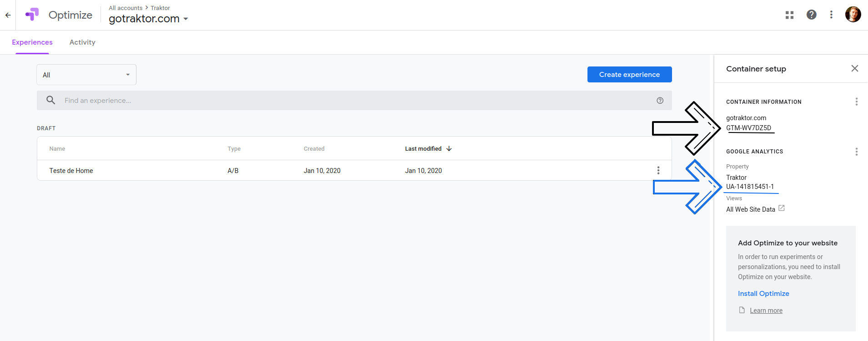Switch to the Experiences tab
Screen dimensions: 868x341
click(32, 42)
